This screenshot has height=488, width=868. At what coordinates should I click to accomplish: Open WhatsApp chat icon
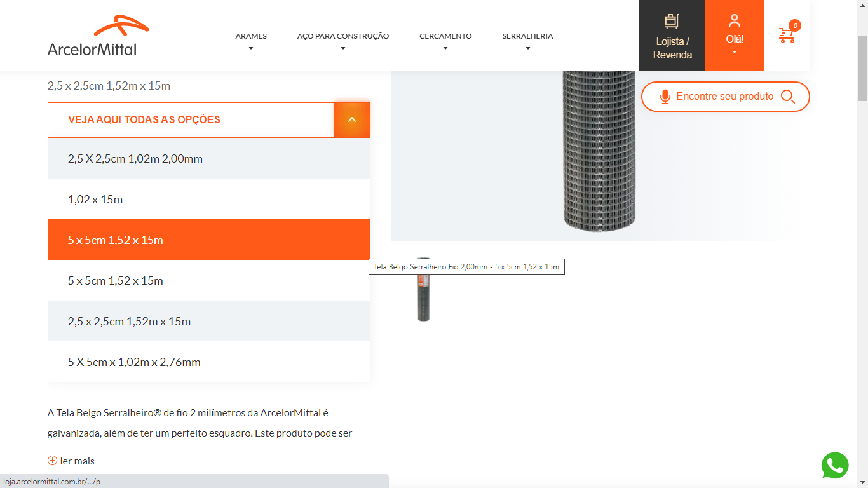tap(835, 465)
